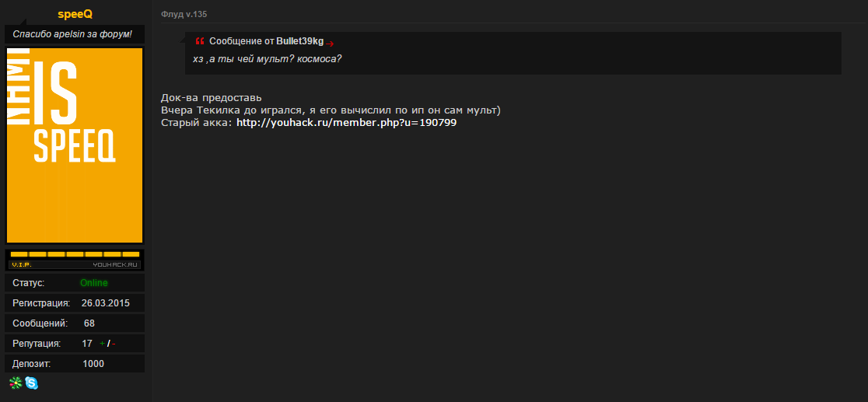Click the red quotation mark icon
This screenshot has height=402, width=868.
200,41
